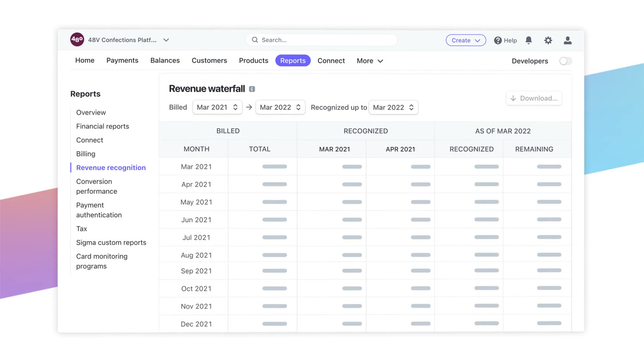
Task: Open the Developers link
Action: coord(530,61)
